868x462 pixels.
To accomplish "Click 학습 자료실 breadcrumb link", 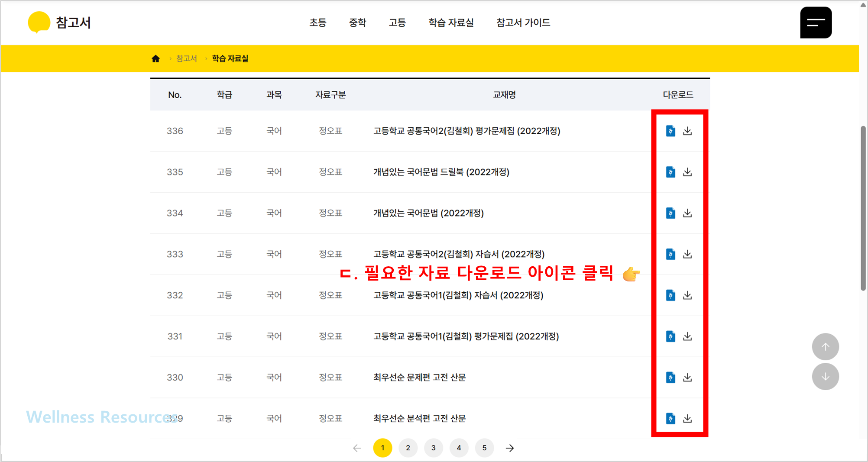I will pos(230,58).
